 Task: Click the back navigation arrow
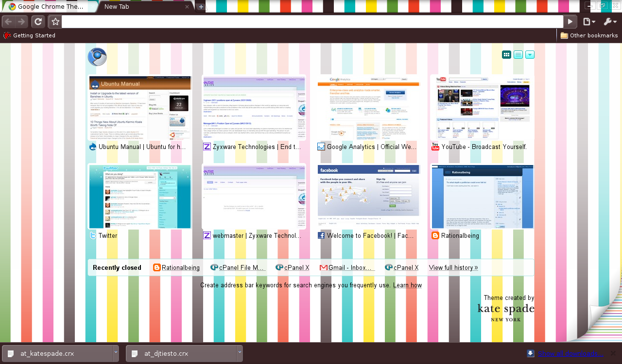coord(8,21)
